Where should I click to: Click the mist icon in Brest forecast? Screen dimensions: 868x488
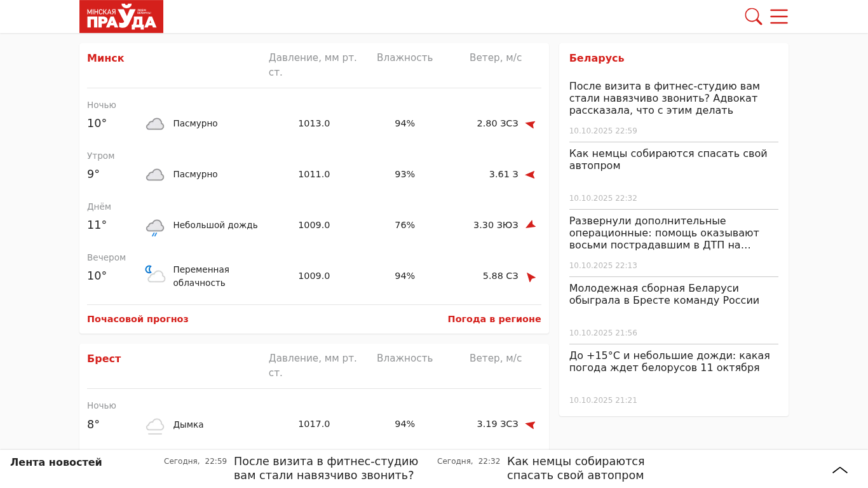pos(155,425)
